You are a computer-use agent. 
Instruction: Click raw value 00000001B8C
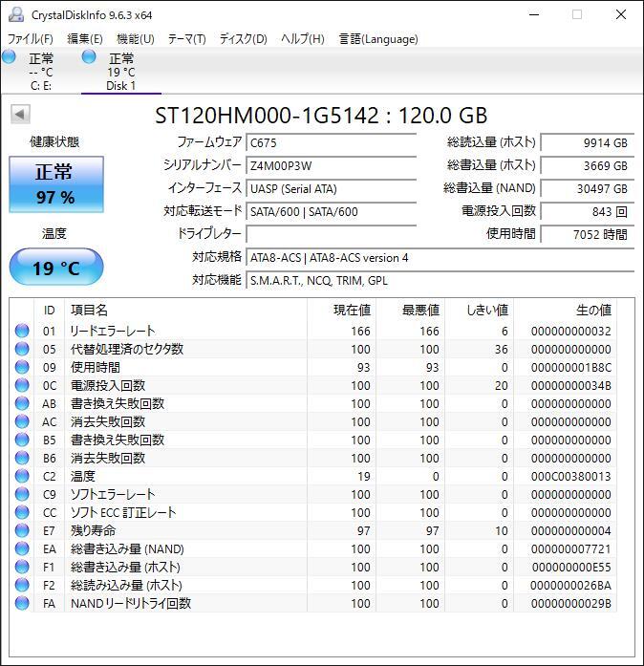click(571, 368)
